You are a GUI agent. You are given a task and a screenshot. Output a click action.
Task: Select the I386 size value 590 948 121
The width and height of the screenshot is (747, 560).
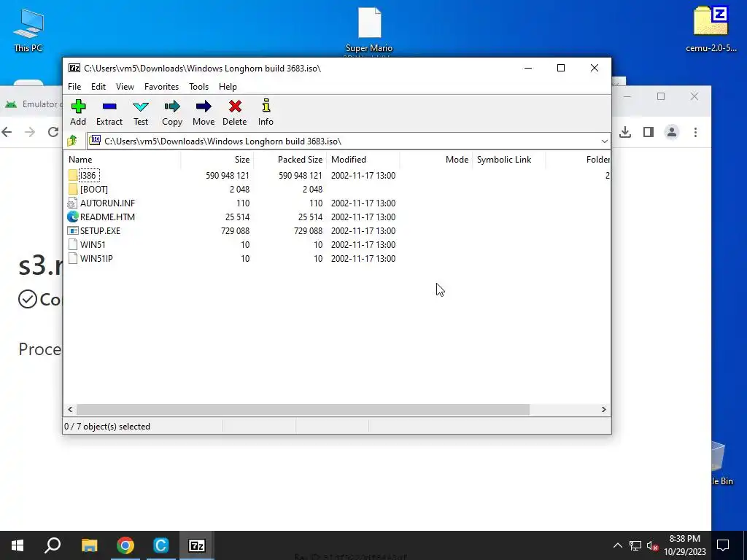coord(228,176)
